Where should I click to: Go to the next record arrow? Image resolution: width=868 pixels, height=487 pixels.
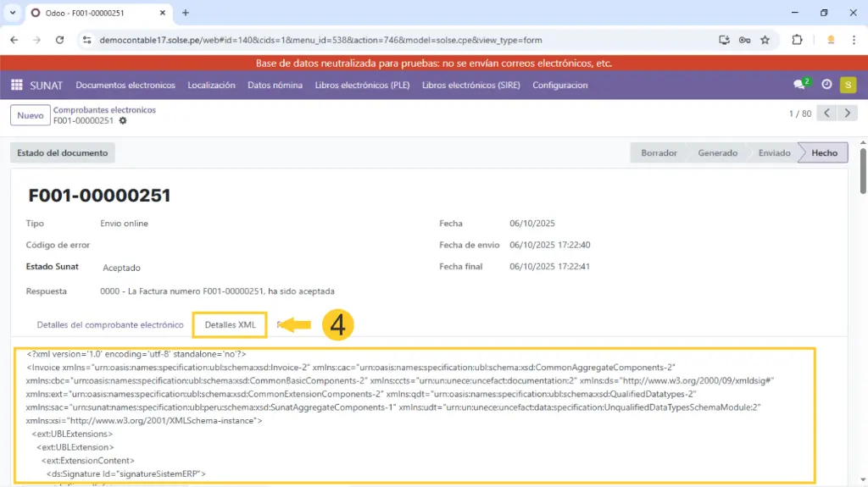[846, 113]
